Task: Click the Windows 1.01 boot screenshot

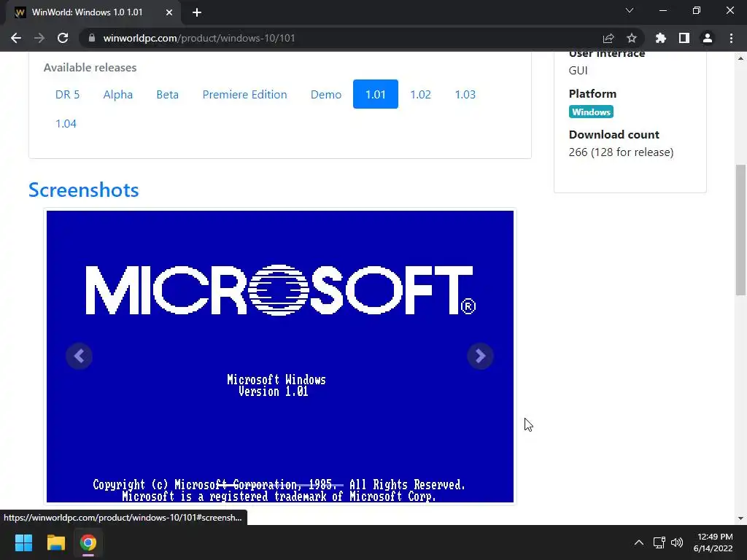Action: pyautogui.click(x=280, y=356)
